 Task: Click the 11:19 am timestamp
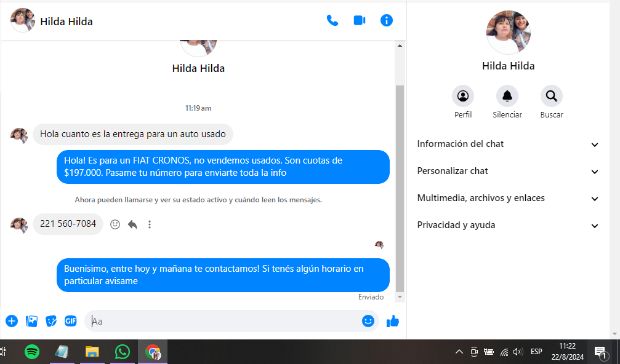point(198,108)
